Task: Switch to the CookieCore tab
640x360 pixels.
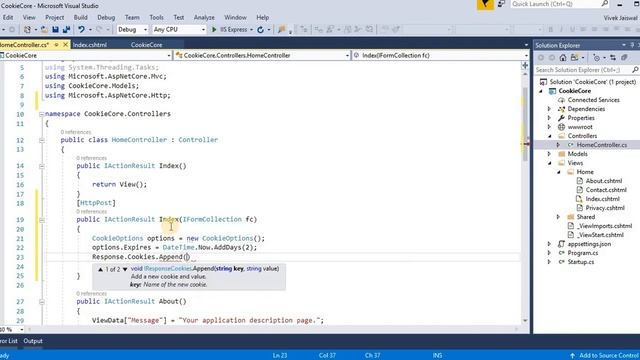Action: pos(147,45)
